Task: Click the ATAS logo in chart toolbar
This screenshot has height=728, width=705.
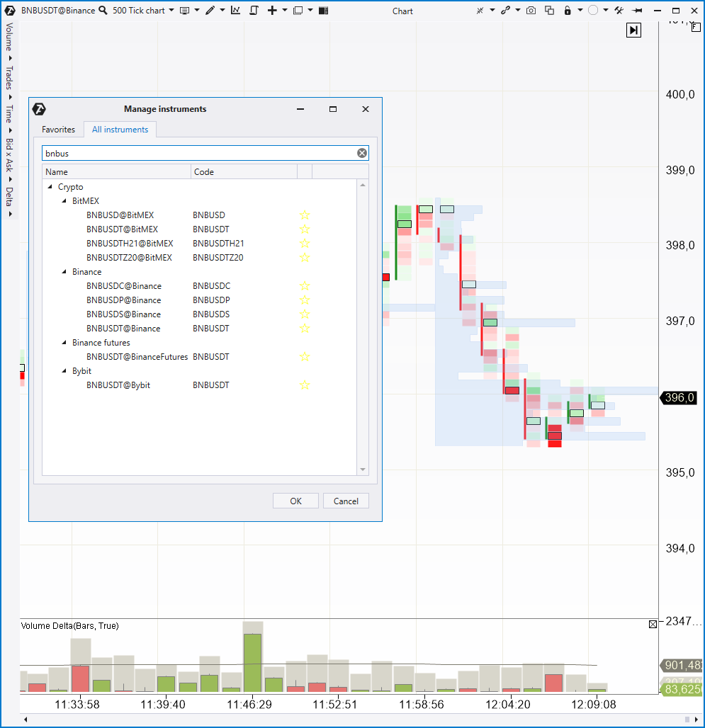Action: click(10, 10)
